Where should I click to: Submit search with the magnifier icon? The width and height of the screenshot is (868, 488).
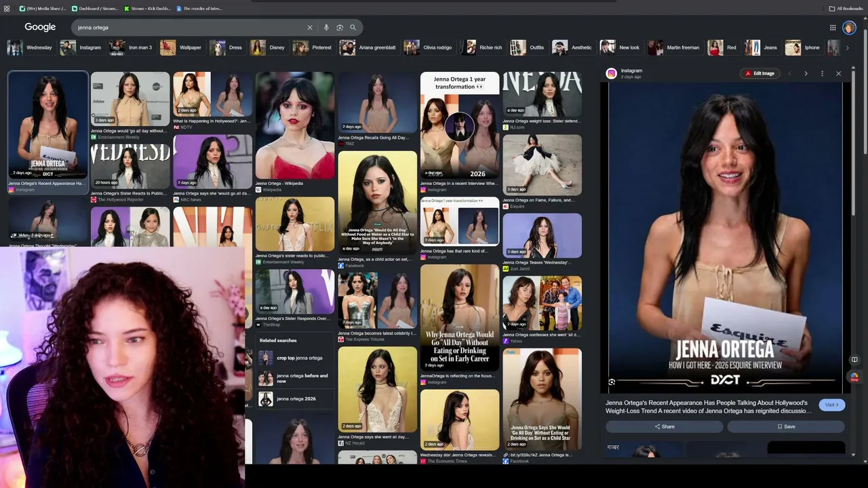click(353, 28)
